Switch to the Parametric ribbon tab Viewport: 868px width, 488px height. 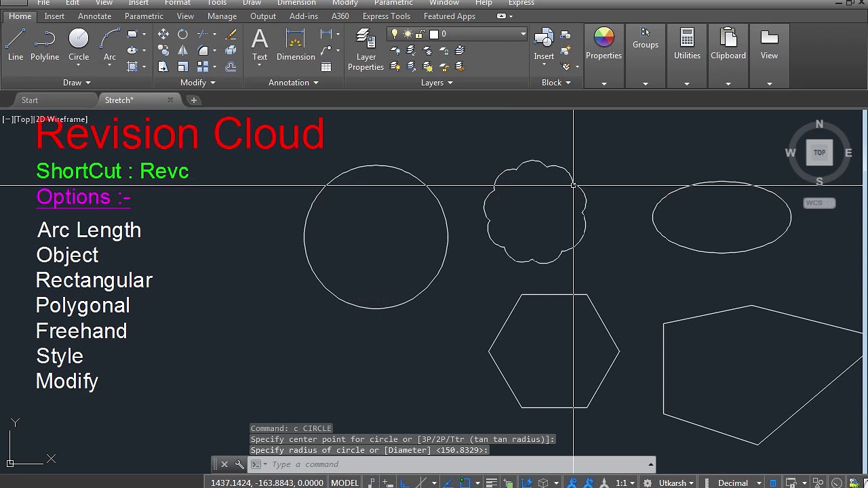pos(144,16)
